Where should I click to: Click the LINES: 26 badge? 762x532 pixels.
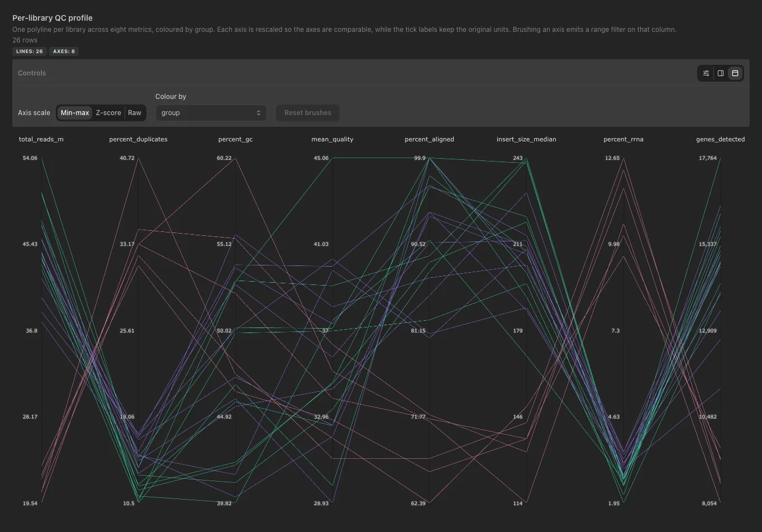(30, 51)
